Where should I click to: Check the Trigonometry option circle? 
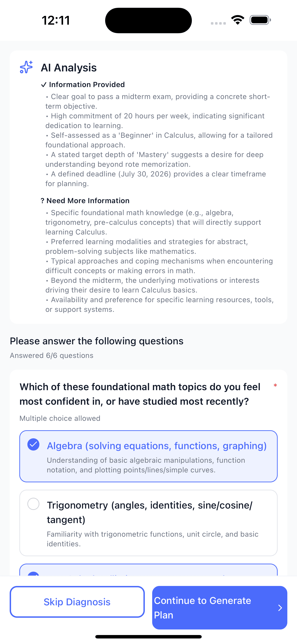pos(34,504)
